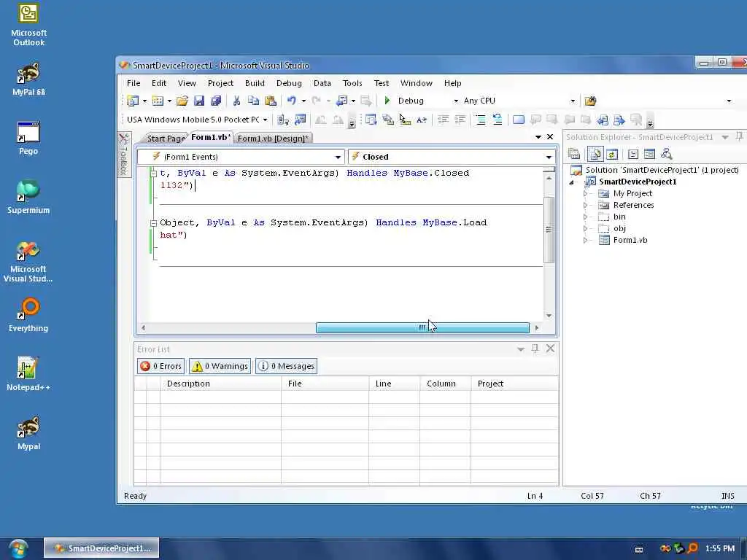
Task: Click the View Class Diagram icon
Action: (667, 154)
